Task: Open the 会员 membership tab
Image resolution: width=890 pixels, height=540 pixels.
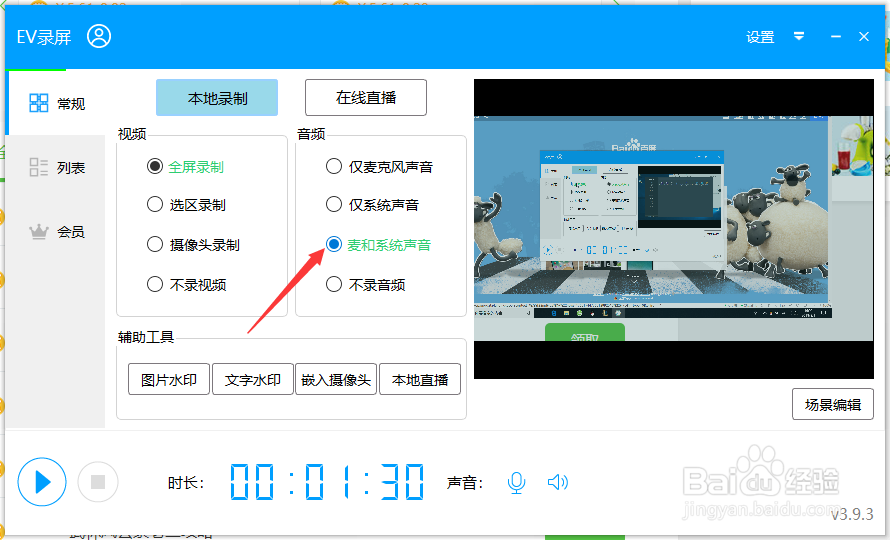Action: pyautogui.click(x=56, y=231)
